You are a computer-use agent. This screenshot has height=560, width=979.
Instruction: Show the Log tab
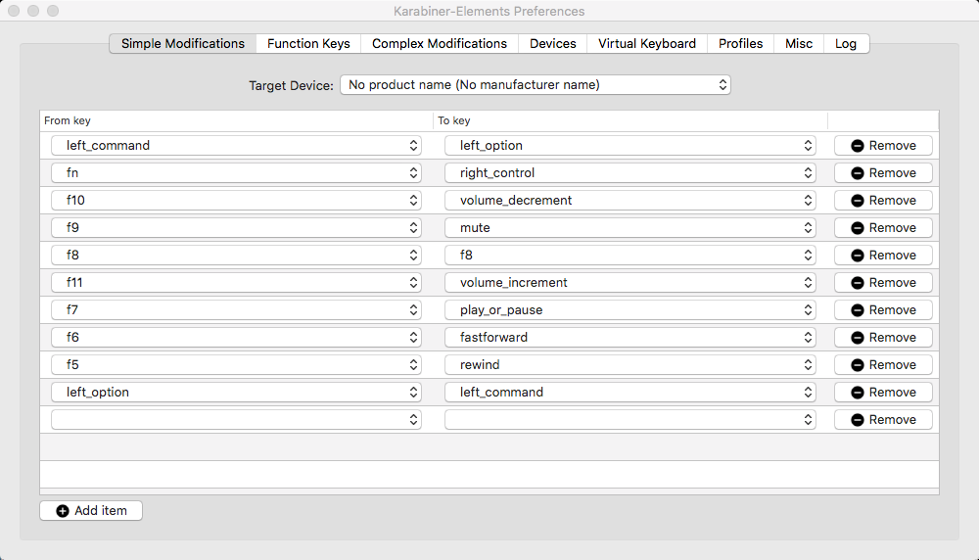coord(846,44)
